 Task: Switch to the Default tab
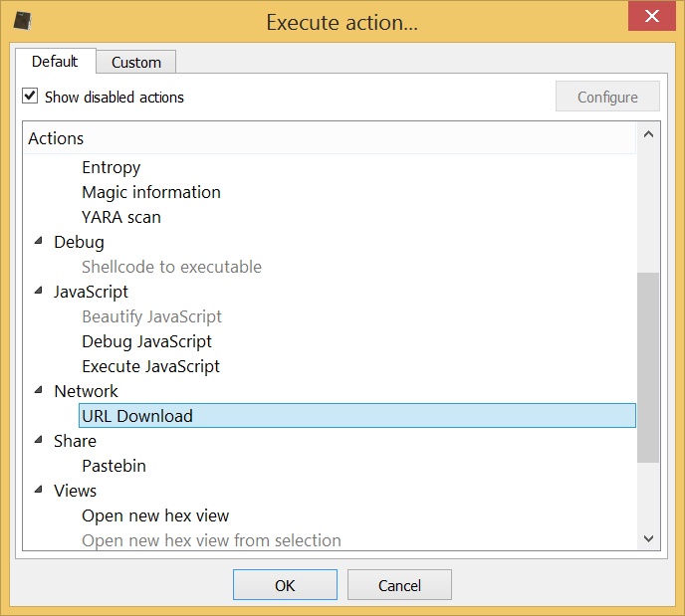pos(55,62)
